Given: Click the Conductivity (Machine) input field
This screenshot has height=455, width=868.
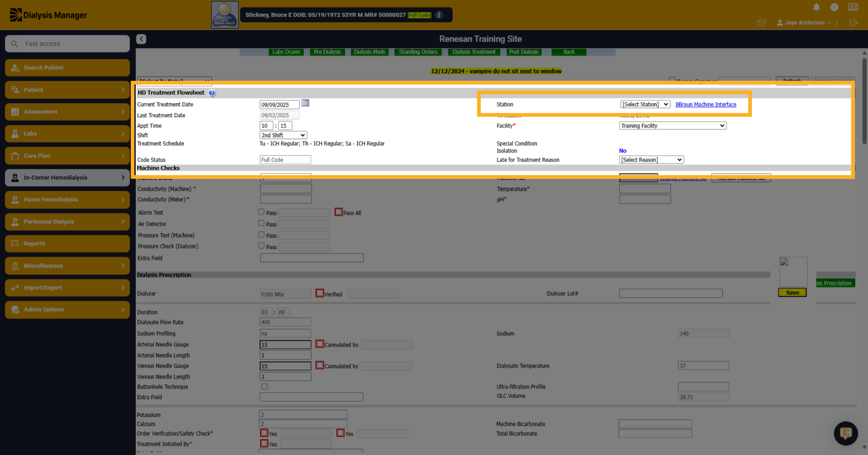Looking at the screenshot, I should pos(286,189).
